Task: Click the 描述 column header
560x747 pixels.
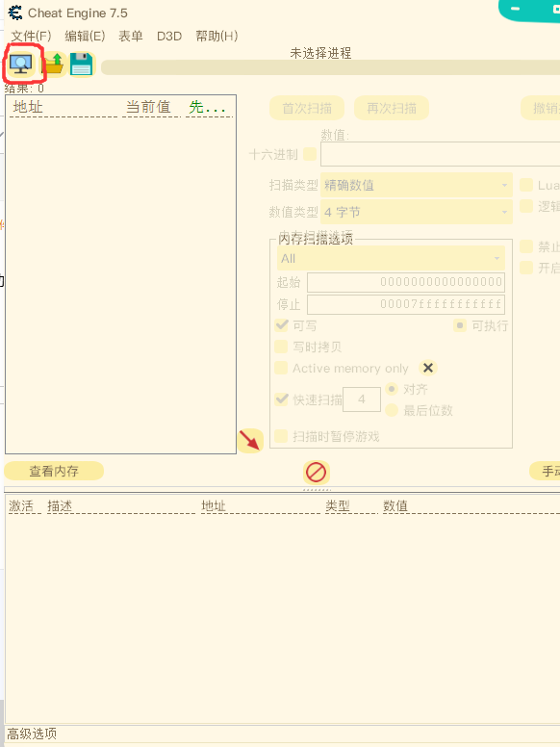Action: (x=60, y=506)
